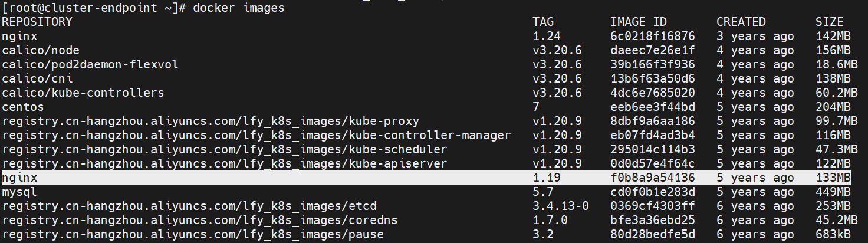
Task: Select image ID 6c0218f16876
Action: point(653,36)
